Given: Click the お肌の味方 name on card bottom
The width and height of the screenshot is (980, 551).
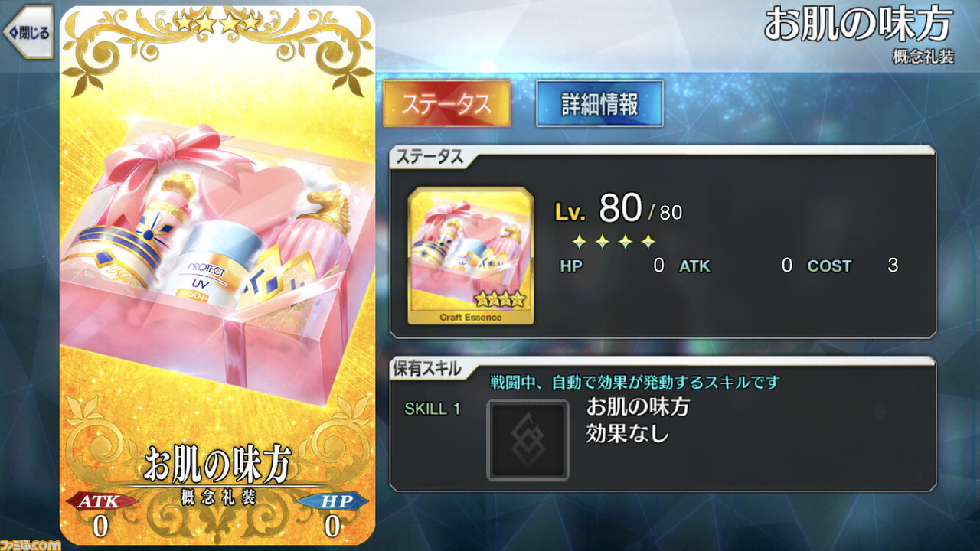Looking at the screenshot, I should (217, 465).
